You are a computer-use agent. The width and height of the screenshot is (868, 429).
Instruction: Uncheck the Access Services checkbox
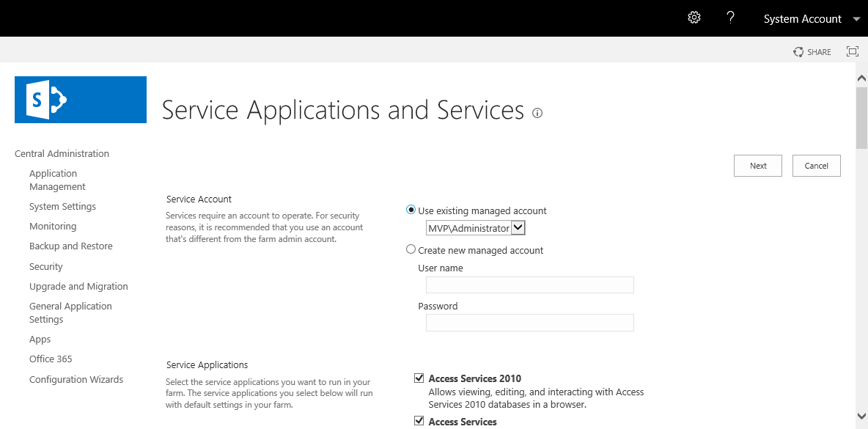point(419,421)
